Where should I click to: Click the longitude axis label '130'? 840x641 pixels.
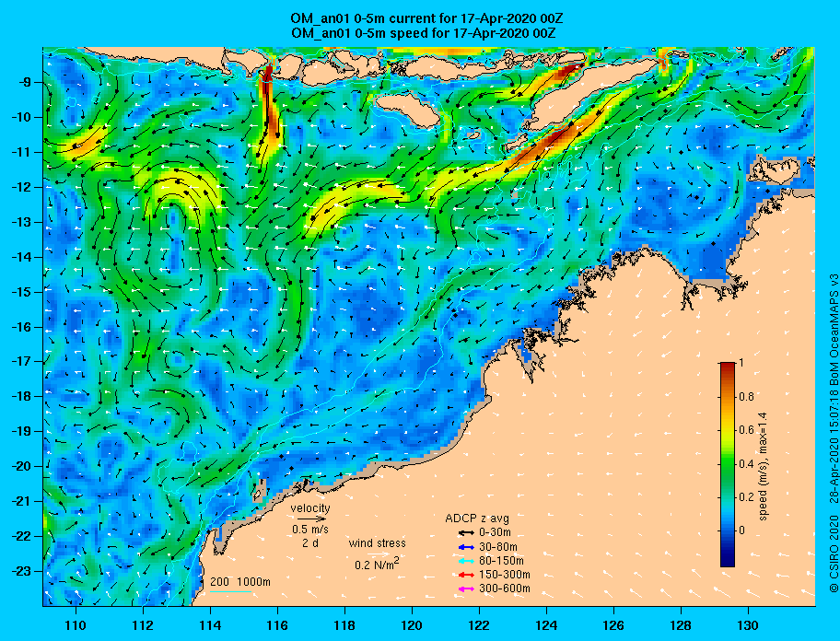(x=748, y=625)
